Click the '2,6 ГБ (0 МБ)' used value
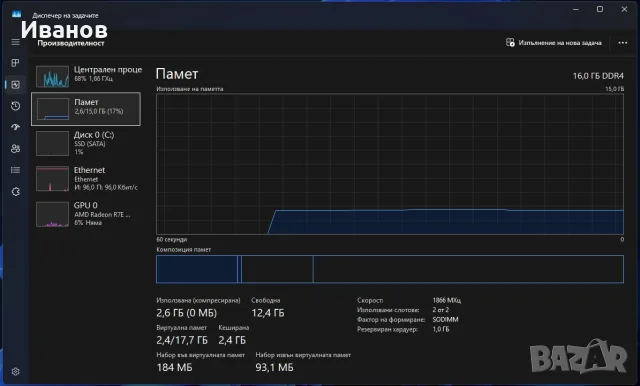 click(x=187, y=313)
